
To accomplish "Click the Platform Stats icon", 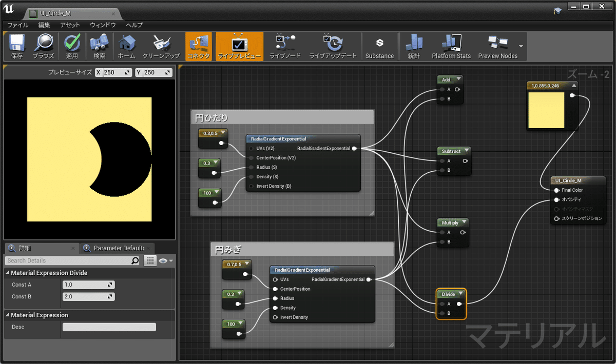I will 451,47.
